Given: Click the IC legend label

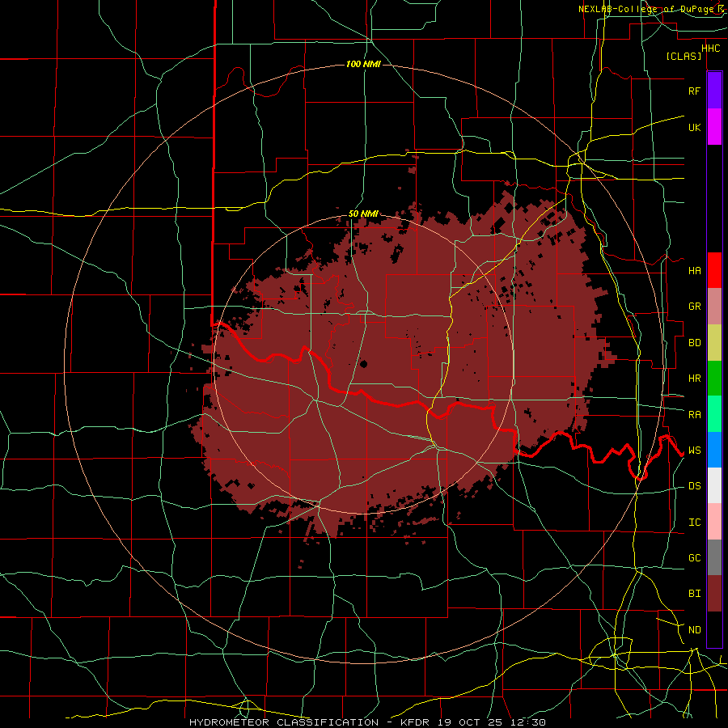Looking at the screenshot, I should pos(694,523).
